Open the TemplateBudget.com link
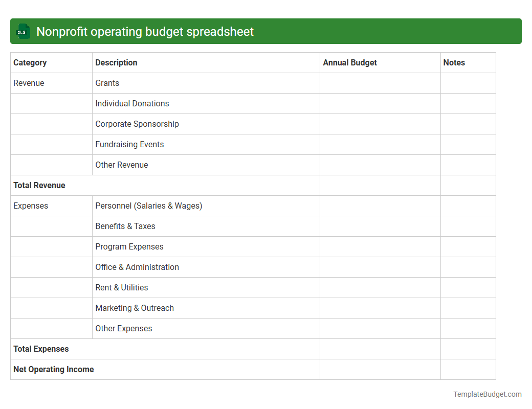Screen dimensions: 532x409 486,394
